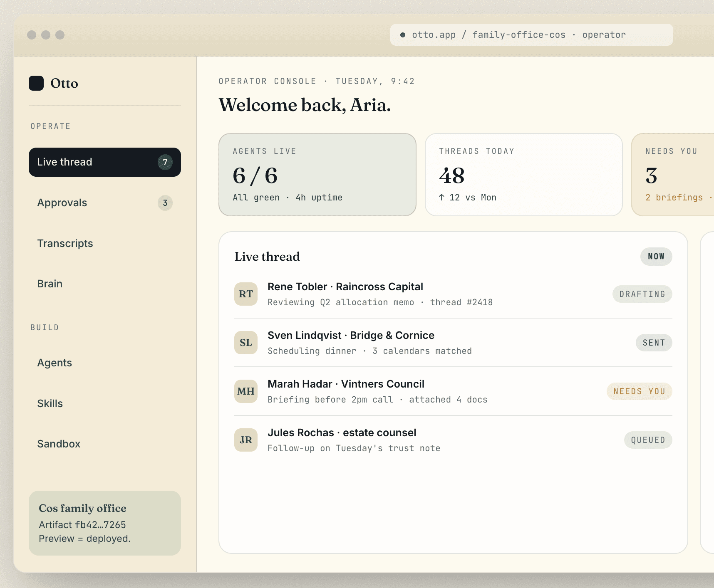Open the Brain section
Viewport: 714px width, 588px height.
[105, 284]
